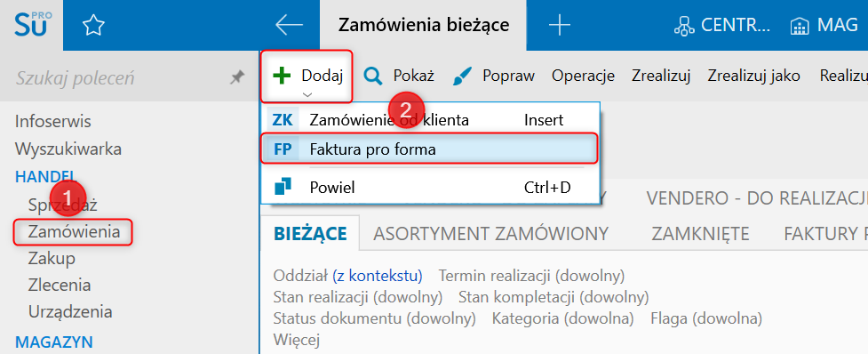Pin the command search with the pushpin icon
This screenshot has width=868, height=354.
coord(237,78)
